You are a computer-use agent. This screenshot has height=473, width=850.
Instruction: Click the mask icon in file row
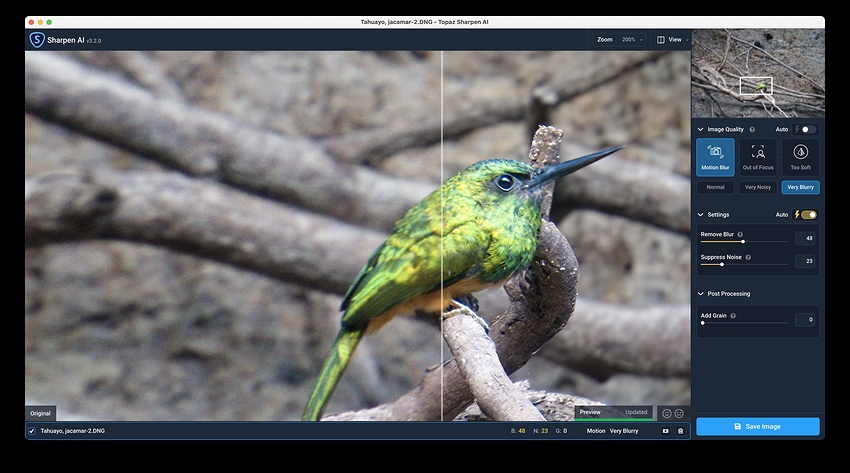(665, 431)
